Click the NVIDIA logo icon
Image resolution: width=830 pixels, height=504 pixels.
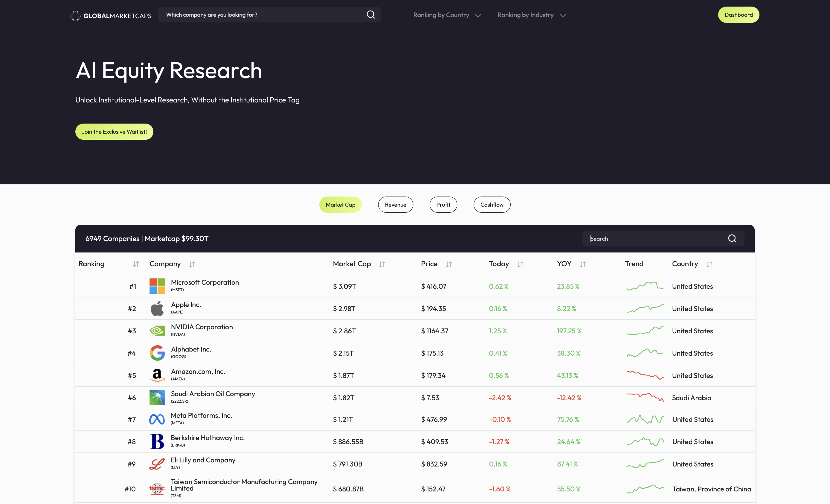pos(157,331)
